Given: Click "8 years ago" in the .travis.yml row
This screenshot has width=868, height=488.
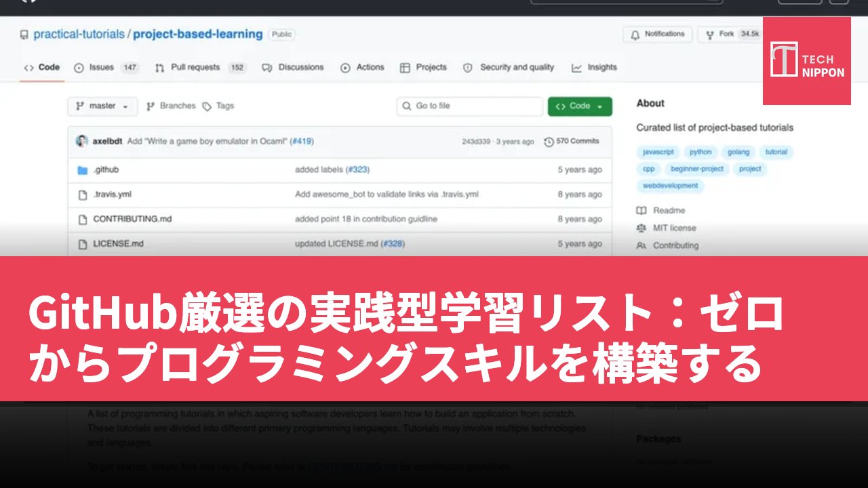Looking at the screenshot, I should 580,195.
